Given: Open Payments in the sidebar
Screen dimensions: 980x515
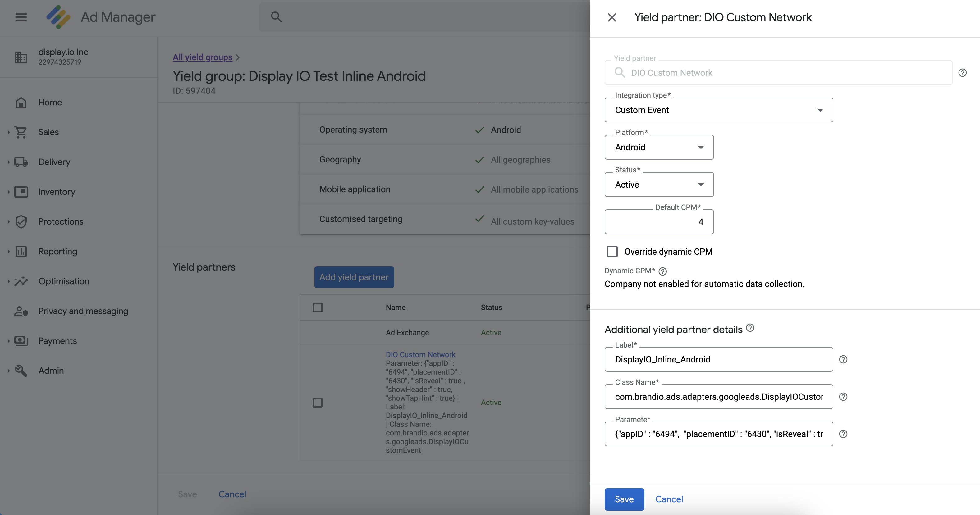Looking at the screenshot, I should click(x=57, y=341).
